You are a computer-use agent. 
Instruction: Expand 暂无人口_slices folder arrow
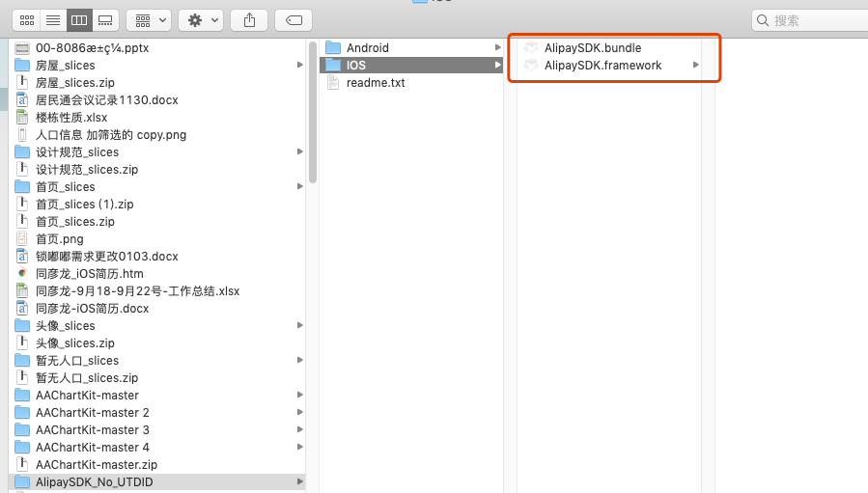[x=299, y=360]
